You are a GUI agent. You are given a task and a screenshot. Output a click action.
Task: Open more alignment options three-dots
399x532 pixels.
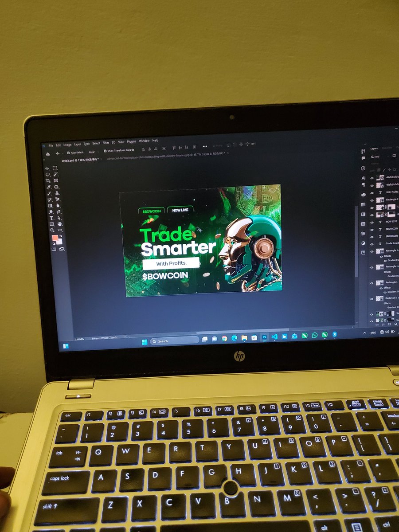[205, 146]
